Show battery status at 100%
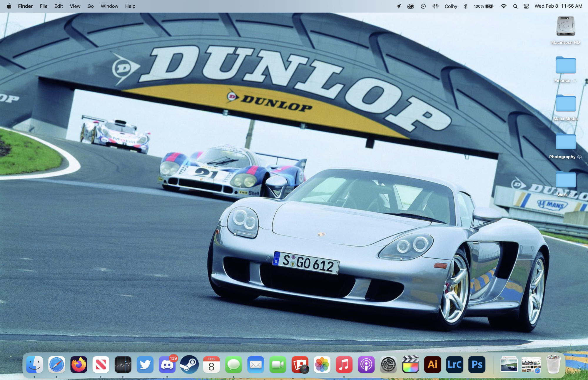 pyautogui.click(x=484, y=6)
